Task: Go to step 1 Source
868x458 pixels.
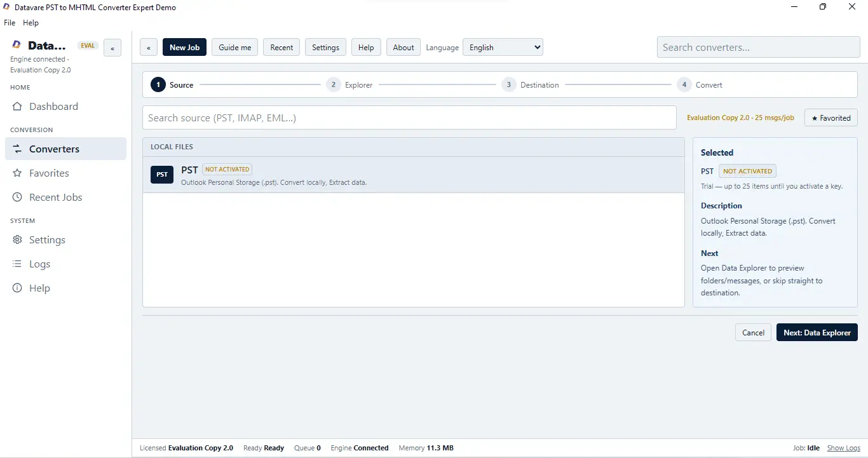Action: [172, 85]
